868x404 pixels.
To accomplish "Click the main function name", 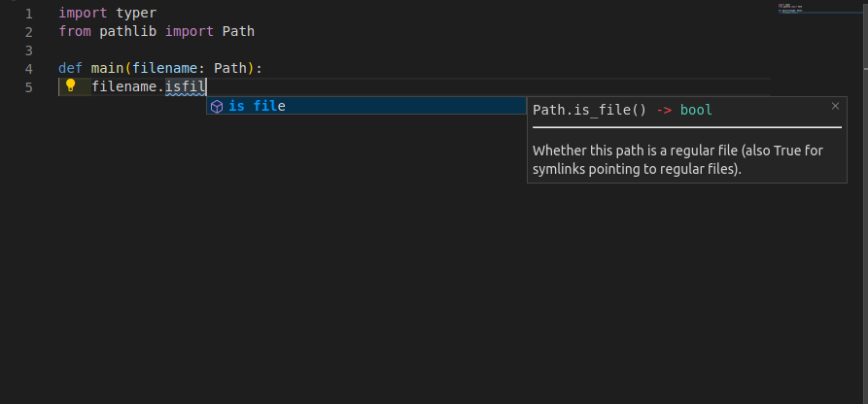I will pos(107,69).
